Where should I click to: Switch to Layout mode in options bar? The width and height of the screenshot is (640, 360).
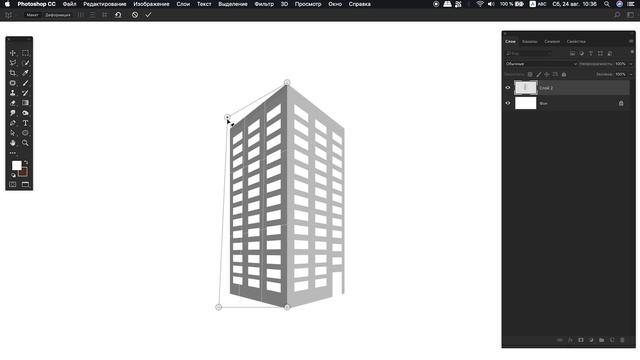pyautogui.click(x=32, y=15)
